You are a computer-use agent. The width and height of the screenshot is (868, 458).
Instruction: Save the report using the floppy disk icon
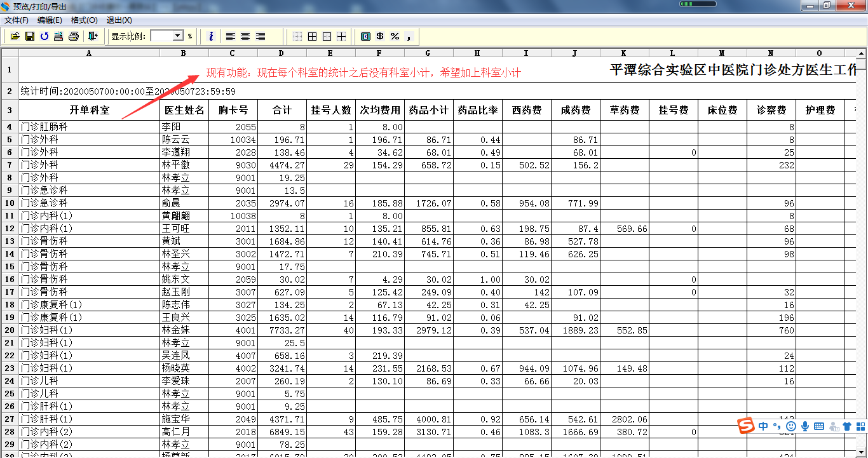[x=29, y=36]
